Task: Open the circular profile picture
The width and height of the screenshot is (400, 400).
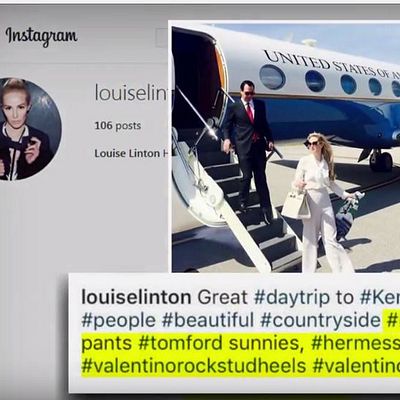Action: [x=29, y=129]
